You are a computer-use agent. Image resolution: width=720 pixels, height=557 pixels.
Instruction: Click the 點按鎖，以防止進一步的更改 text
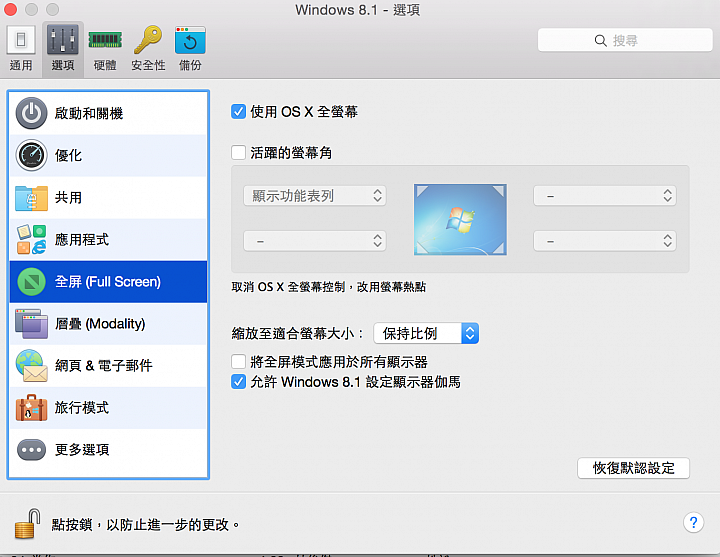145,524
